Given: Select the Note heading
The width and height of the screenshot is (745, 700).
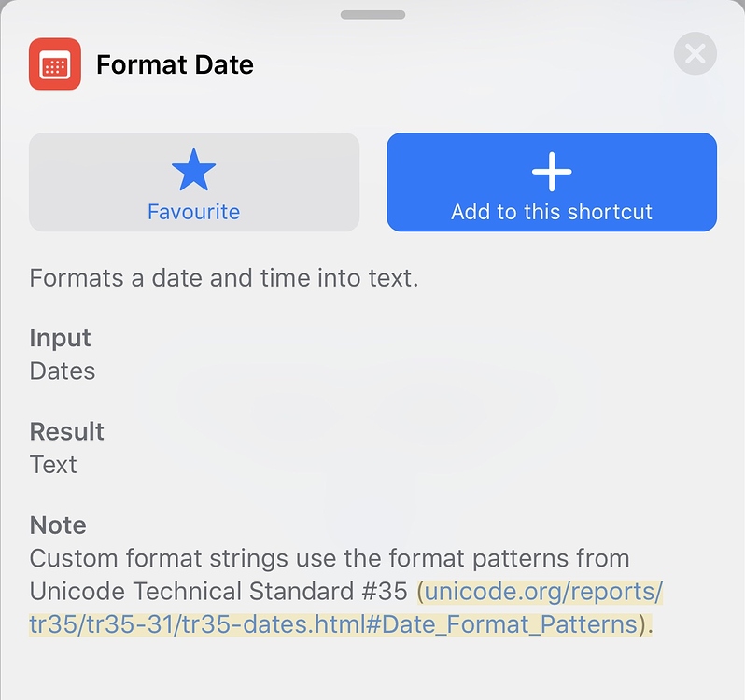Looking at the screenshot, I should tap(58, 525).
